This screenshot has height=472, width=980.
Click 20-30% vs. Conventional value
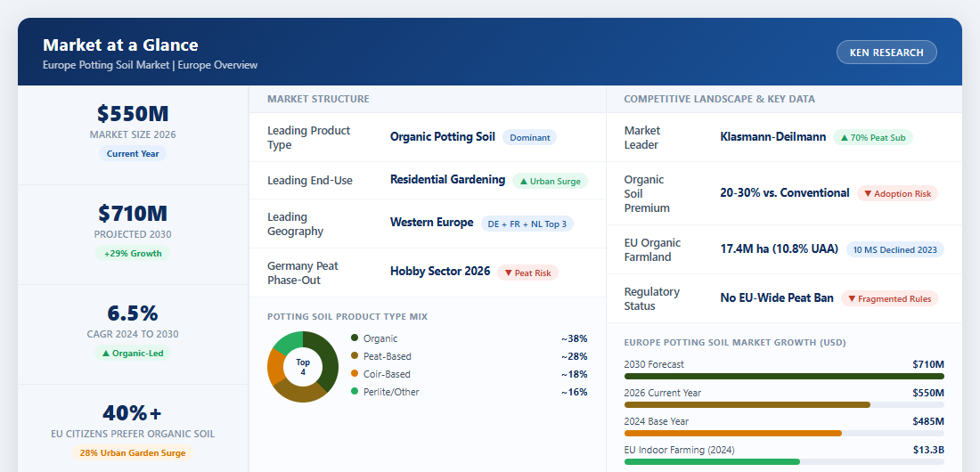(784, 193)
